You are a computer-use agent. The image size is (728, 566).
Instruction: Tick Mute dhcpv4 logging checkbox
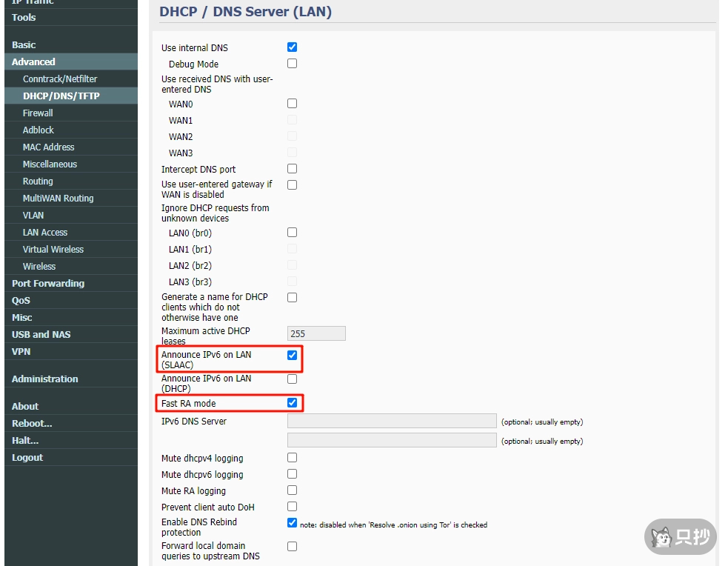click(292, 458)
